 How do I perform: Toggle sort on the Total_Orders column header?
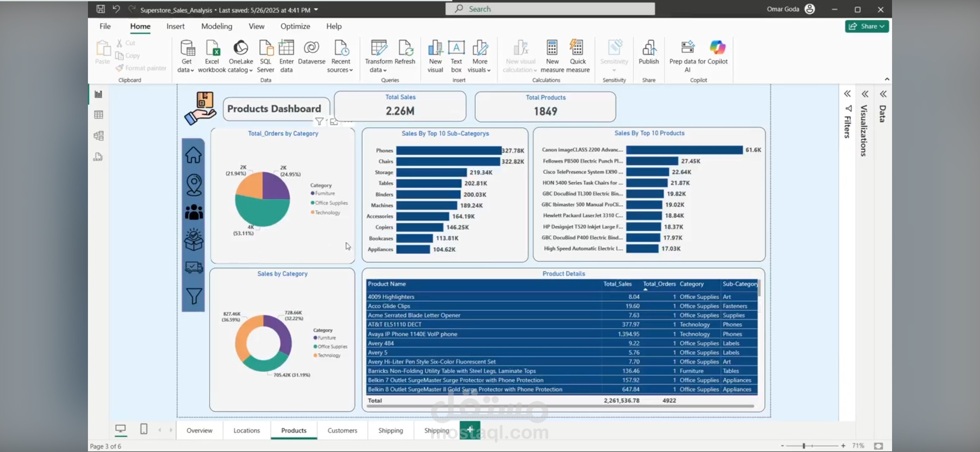659,284
